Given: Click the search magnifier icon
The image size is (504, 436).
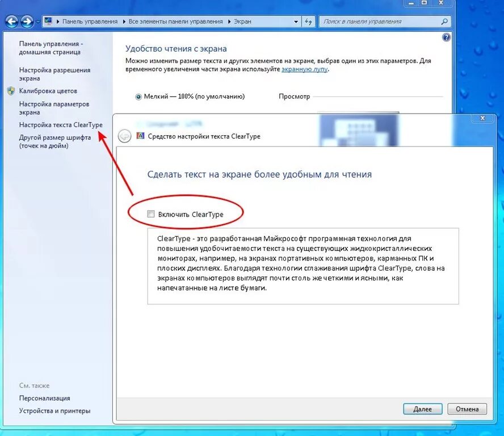Looking at the screenshot, I should coord(444,22).
